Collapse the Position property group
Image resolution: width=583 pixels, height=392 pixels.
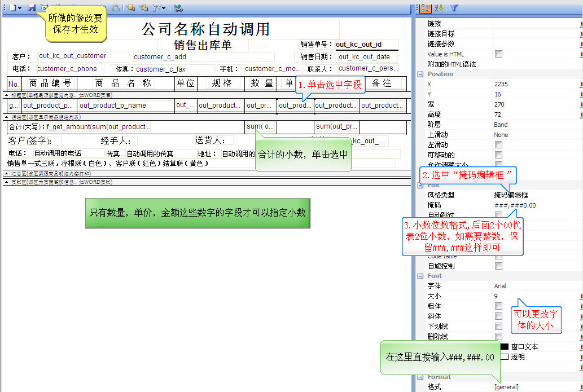tap(420, 74)
